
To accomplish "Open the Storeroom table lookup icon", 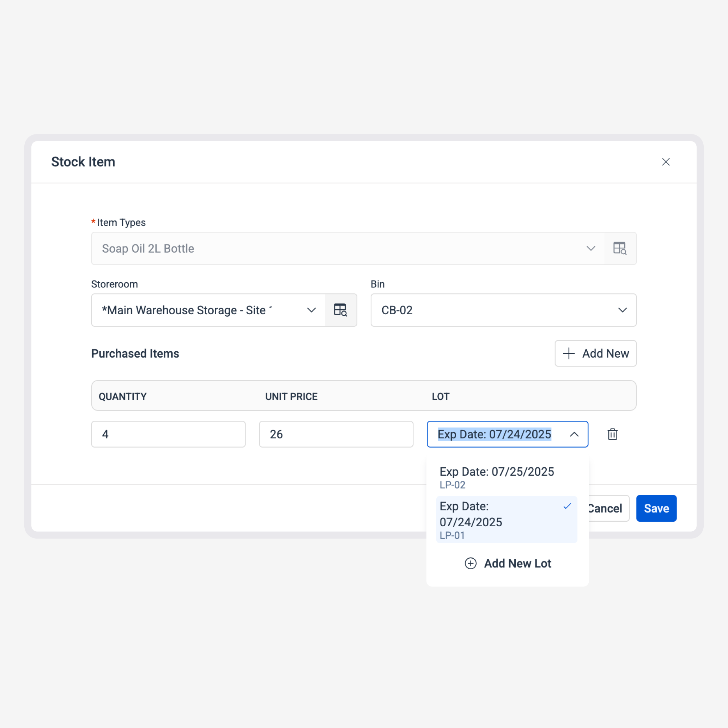I will [x=340, y=310].
